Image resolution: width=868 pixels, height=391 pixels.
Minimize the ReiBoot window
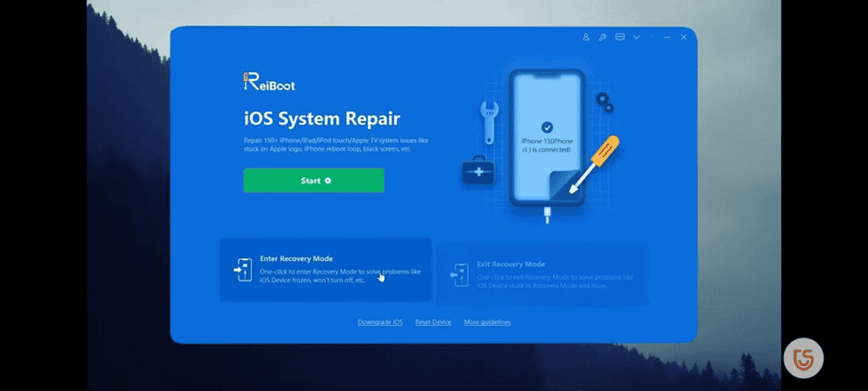tap(667, 37)
